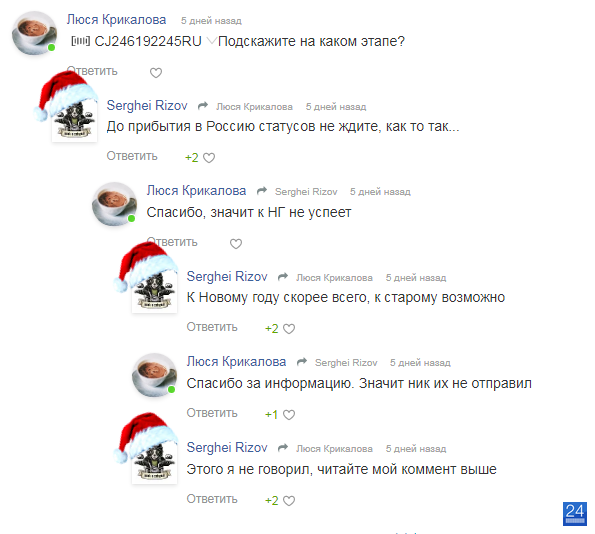Open Люся Крикалова's profile from the top comment
The image size is (595, 534).
(116, 19)
